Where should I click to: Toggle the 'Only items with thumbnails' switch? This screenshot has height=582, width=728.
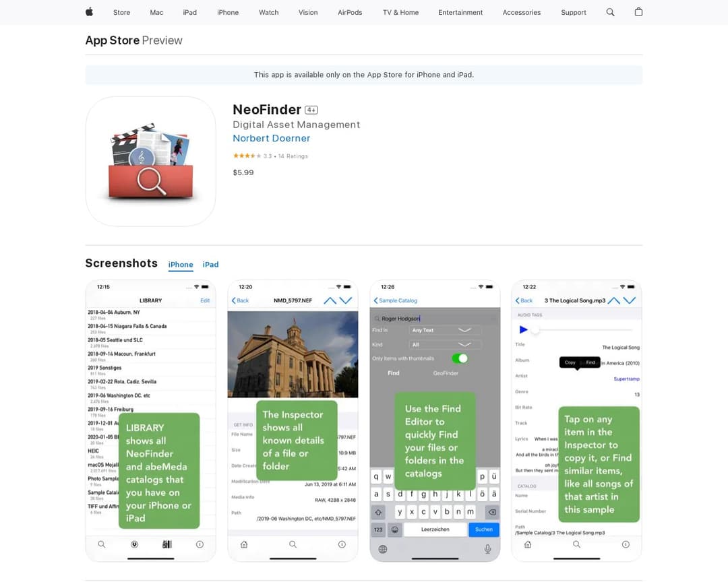pyautogui.click(x=460, y=358)
